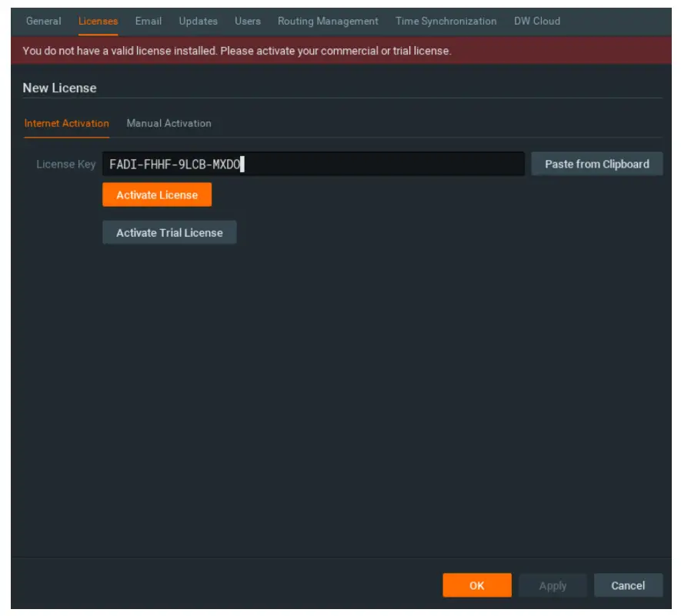The height and width of the screenshot is (616, 681).
Task: Open the DW Cloud tab
Action: pyautogui.click(x=537, y=21)
